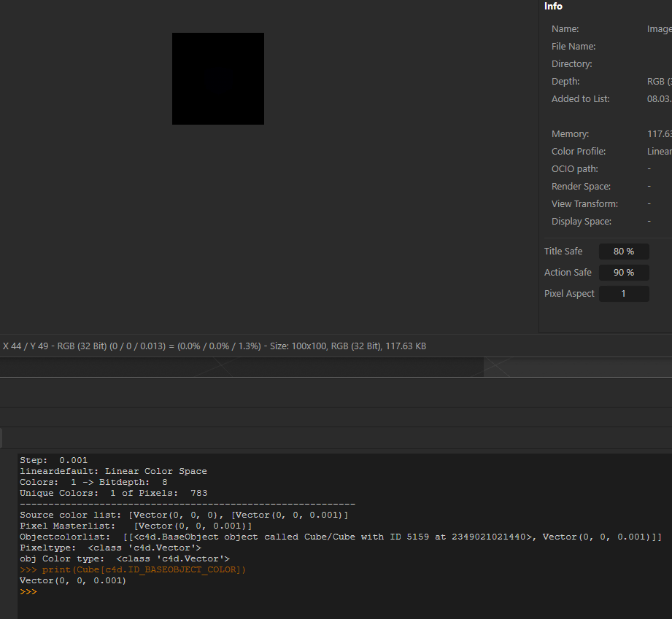Set the Action Safe percentage field

624,273
